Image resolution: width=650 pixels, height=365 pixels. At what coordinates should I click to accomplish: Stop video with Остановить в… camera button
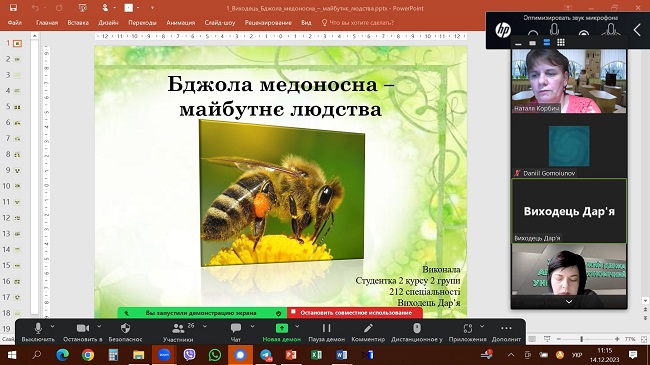82,332
